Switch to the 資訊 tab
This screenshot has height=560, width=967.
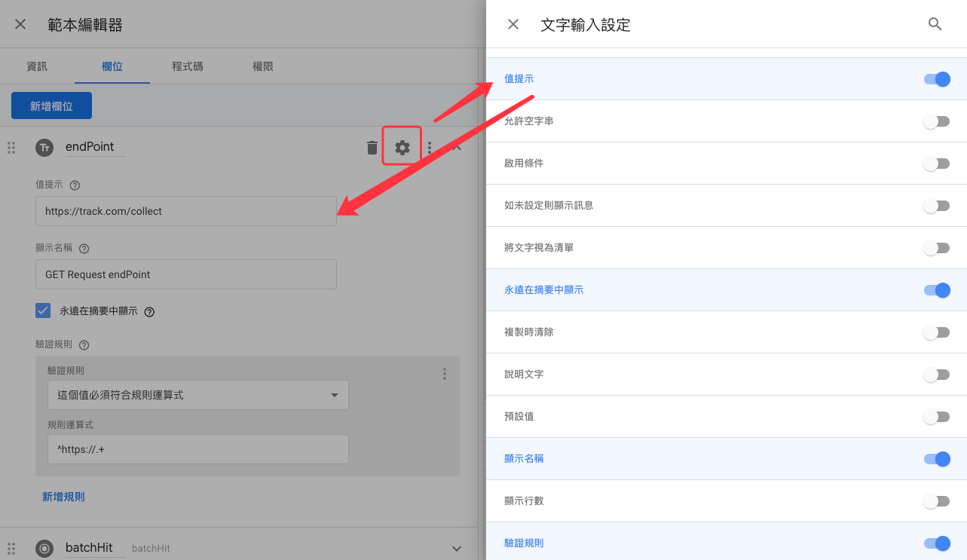(x=37, y=66)
